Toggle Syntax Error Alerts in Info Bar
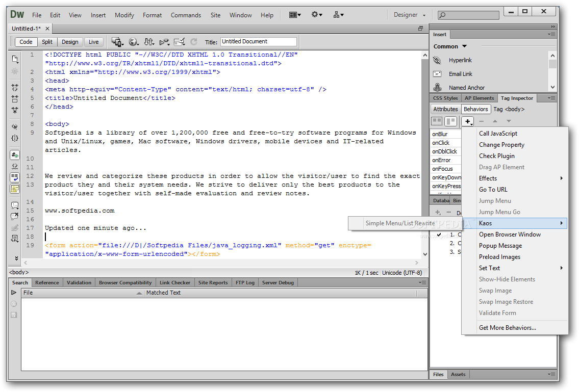The width and height of the screenshot is (579, 392). 15,189
